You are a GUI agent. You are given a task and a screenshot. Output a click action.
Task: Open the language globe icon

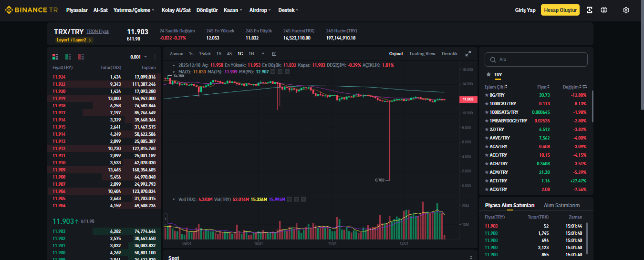(604, 10)
